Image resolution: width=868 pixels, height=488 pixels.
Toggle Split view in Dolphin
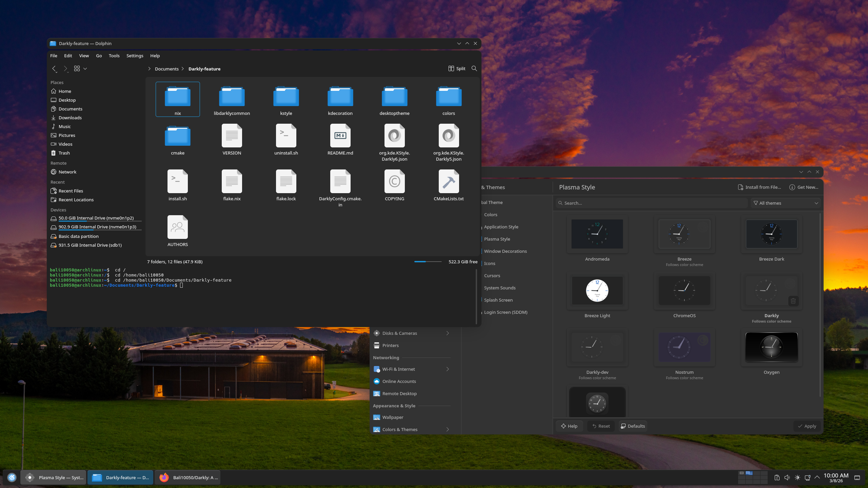point(457,68)
